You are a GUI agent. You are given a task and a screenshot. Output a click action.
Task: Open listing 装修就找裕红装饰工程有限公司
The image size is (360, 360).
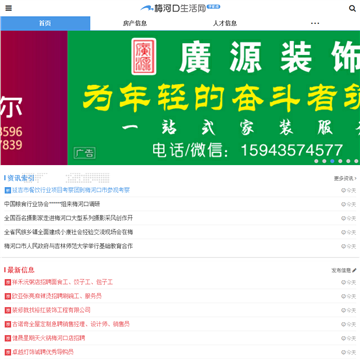tap(51, 310)
